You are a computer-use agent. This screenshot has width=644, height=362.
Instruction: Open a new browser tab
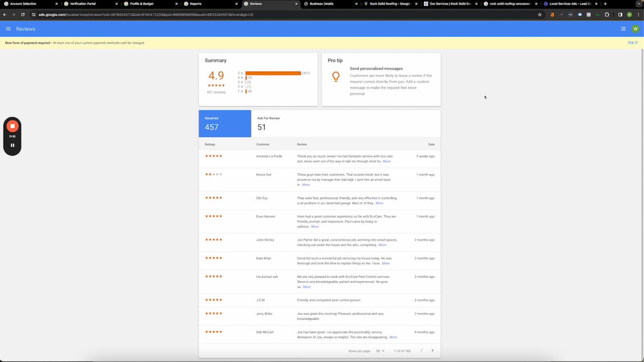[605, 4]
